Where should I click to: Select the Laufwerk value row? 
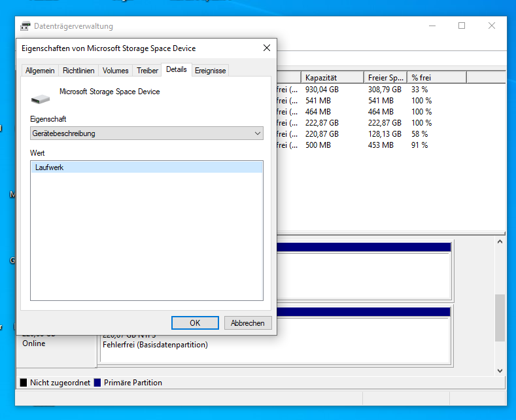(x=146, y=167)
